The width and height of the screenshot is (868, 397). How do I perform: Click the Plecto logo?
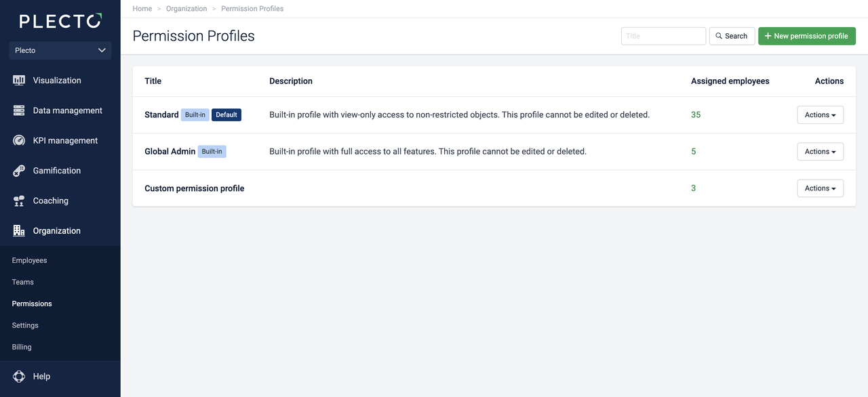(x=60, y=21)
